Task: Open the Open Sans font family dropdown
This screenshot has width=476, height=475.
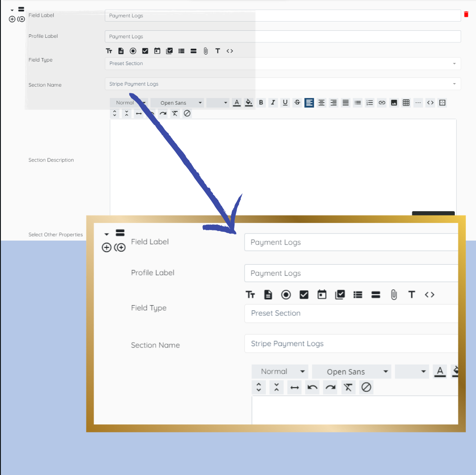Action: click(x=178, y=102)
